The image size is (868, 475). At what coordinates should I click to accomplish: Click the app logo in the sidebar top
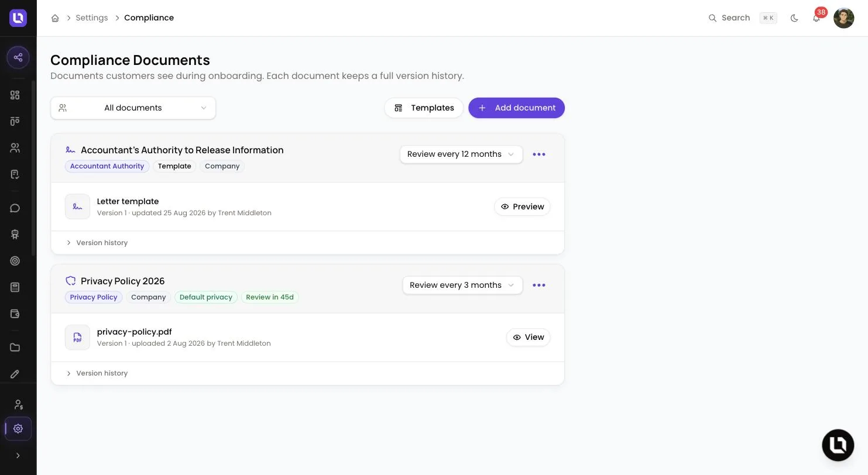[18, 18]
